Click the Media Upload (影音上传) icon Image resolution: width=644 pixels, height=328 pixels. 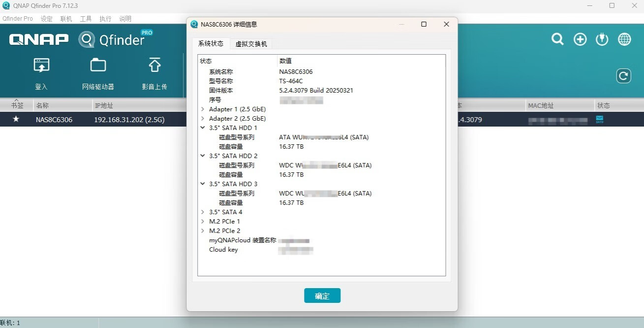click(x=154, y=66)
